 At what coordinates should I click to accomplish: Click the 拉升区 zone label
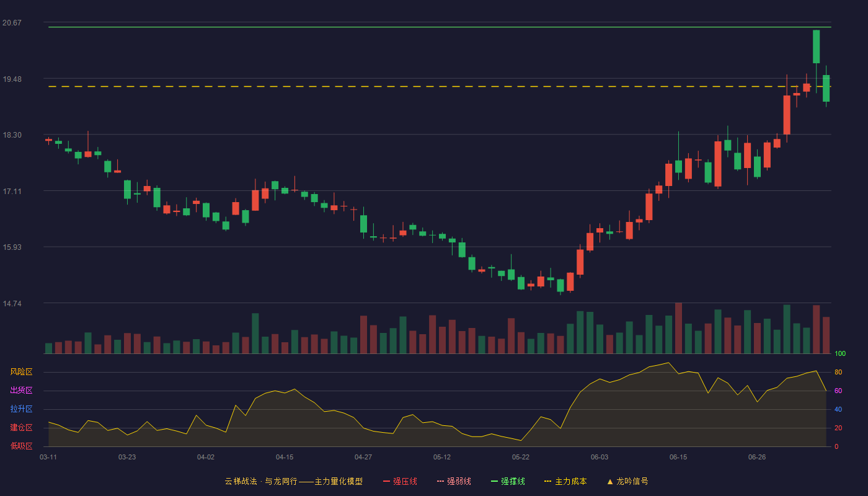(21, 409)
